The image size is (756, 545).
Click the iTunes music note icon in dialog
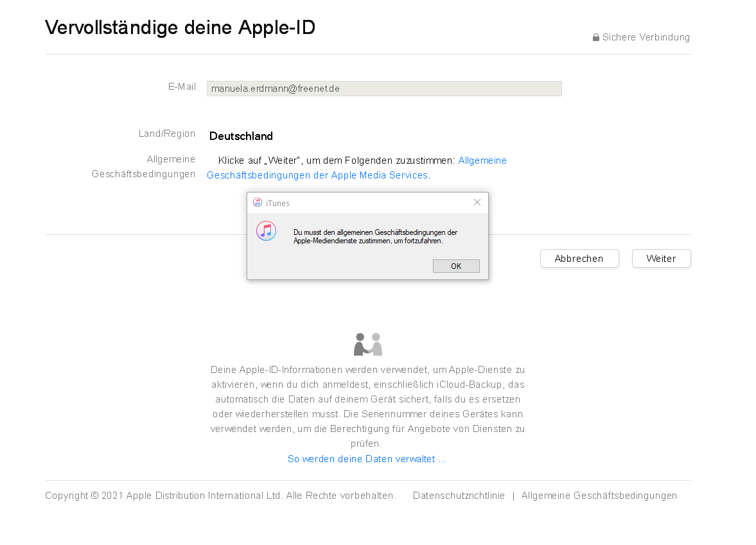coord(266,231)
